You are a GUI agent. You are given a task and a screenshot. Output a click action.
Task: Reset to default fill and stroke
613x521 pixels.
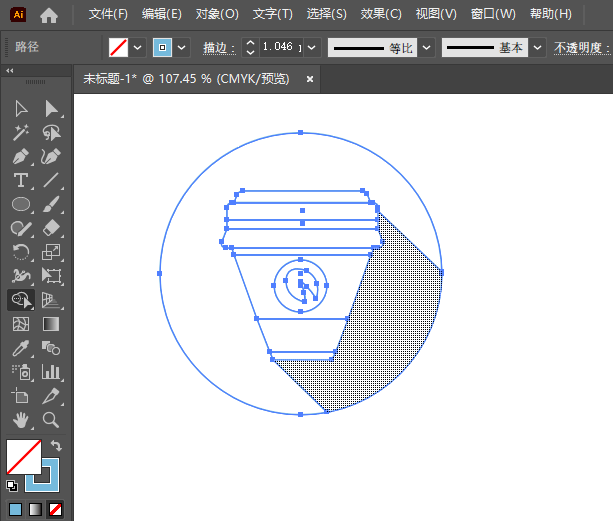(x=12, y=486)
